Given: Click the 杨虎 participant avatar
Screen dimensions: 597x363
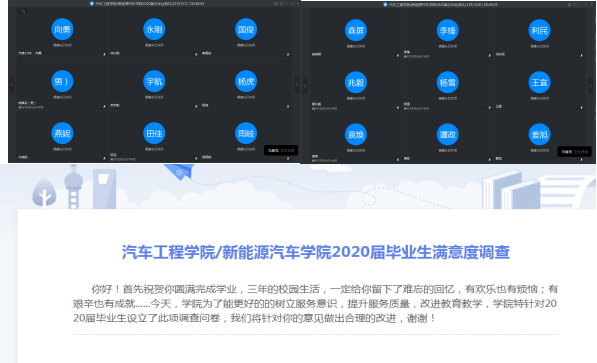Looking at the screenshot, I should 246,81.
